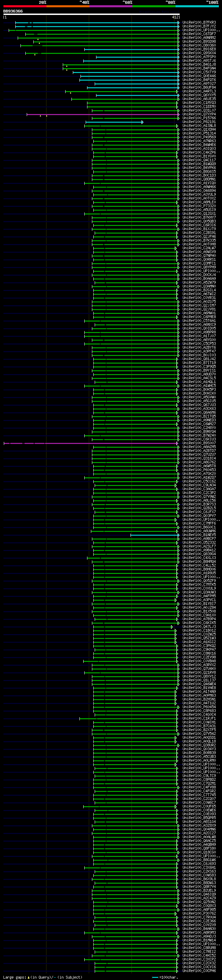Open the UniRef100_A8R9M3 hit label

(199, 932)
